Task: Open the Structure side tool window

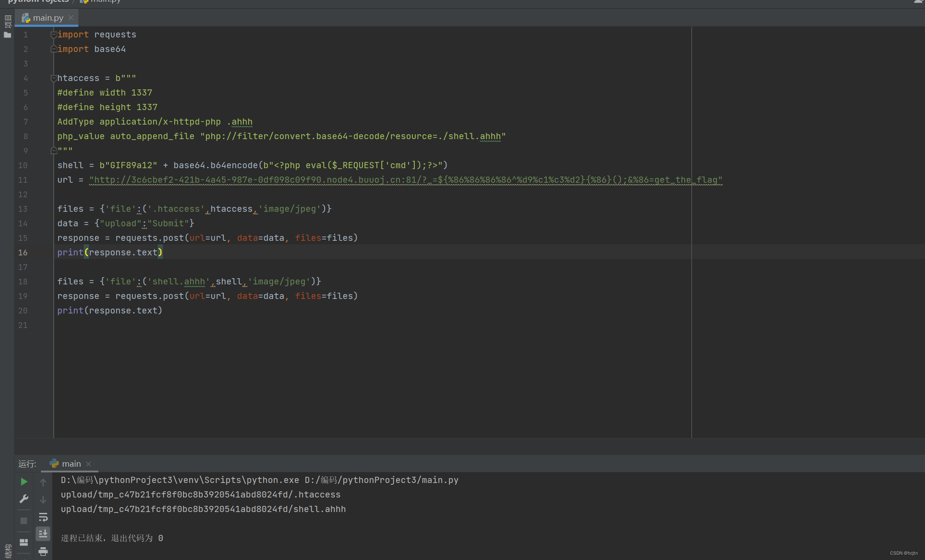Action: click(7, 550)
